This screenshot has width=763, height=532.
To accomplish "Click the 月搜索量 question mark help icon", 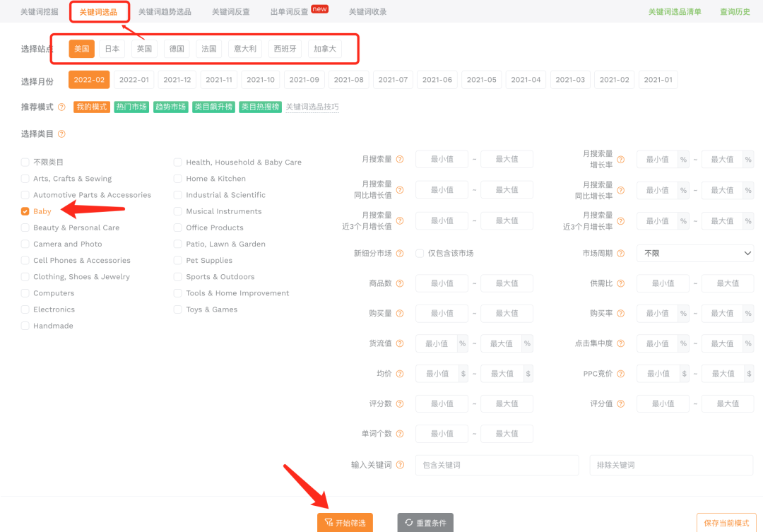I will [x=401, y=159].
